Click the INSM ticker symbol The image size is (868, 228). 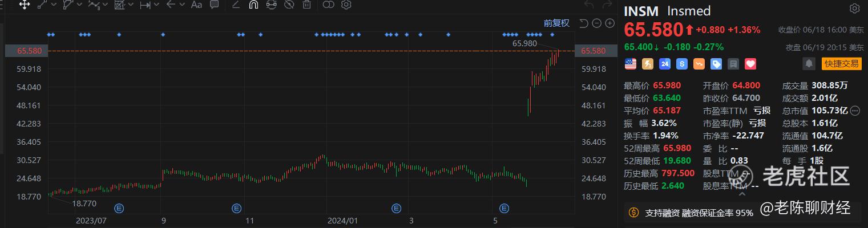coord(641,11)
